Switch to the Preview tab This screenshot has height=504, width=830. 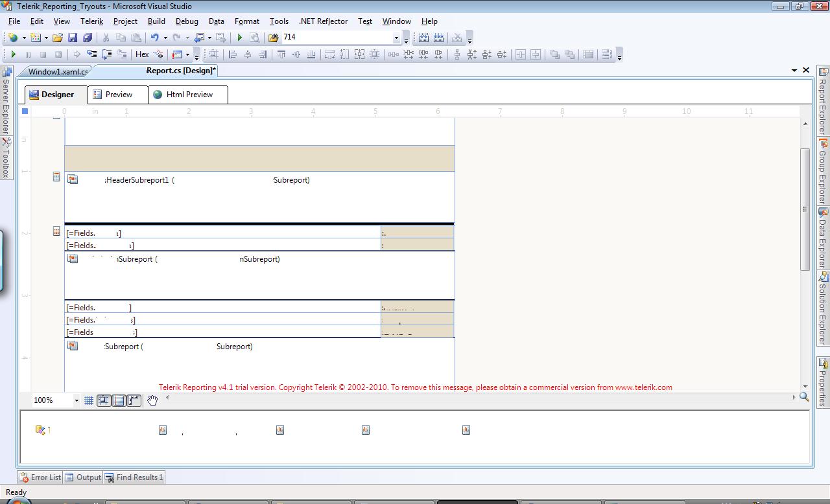coord(119,95)
